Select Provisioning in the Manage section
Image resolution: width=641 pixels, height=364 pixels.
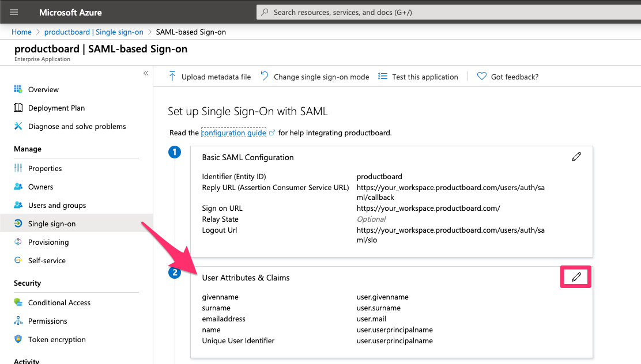48,242
